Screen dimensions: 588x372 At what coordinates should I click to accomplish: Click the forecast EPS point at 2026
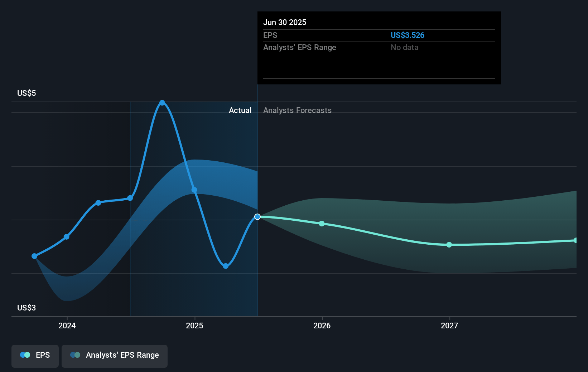pos(322,224)
